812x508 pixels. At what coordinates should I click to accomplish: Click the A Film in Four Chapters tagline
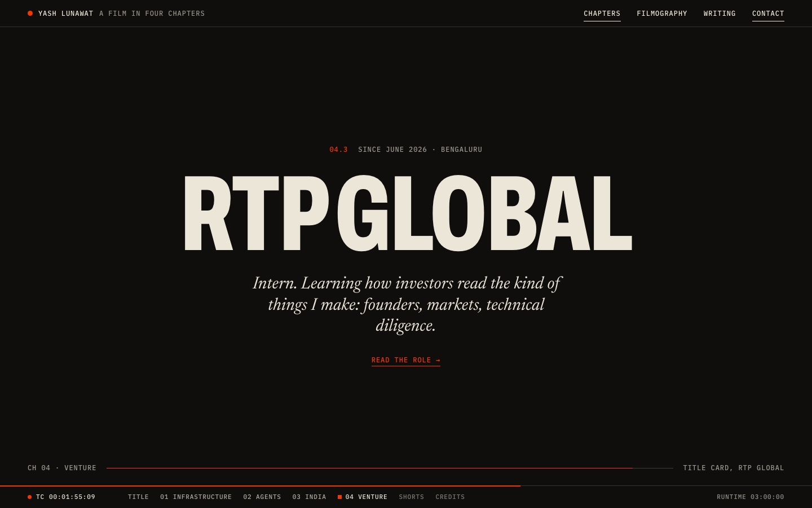tap(152, 14)
